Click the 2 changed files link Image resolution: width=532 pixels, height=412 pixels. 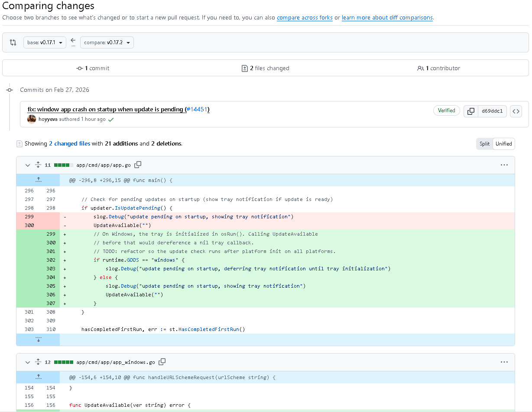(x=69, y=143)
